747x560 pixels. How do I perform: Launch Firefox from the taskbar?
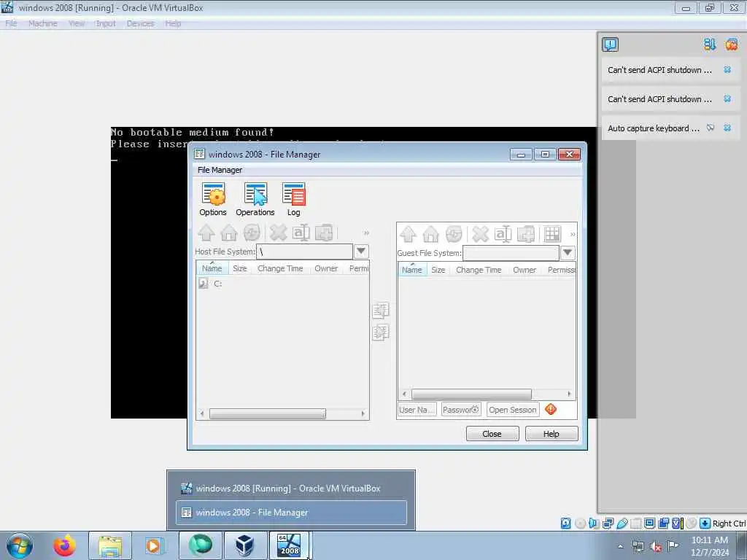[65, 545]
